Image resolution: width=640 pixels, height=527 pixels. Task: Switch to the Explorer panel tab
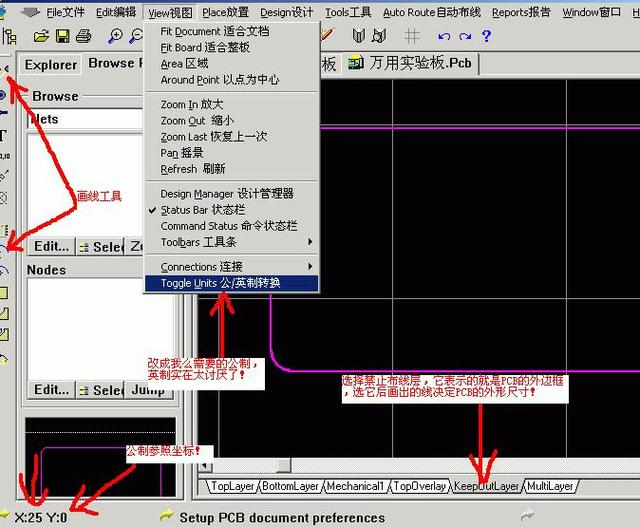point(51,64)
